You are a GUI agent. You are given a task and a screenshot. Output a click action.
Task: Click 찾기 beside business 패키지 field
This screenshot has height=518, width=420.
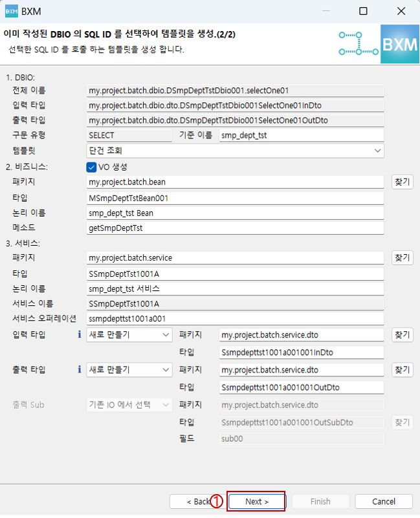pyautogui.click(x=402, y=182)
